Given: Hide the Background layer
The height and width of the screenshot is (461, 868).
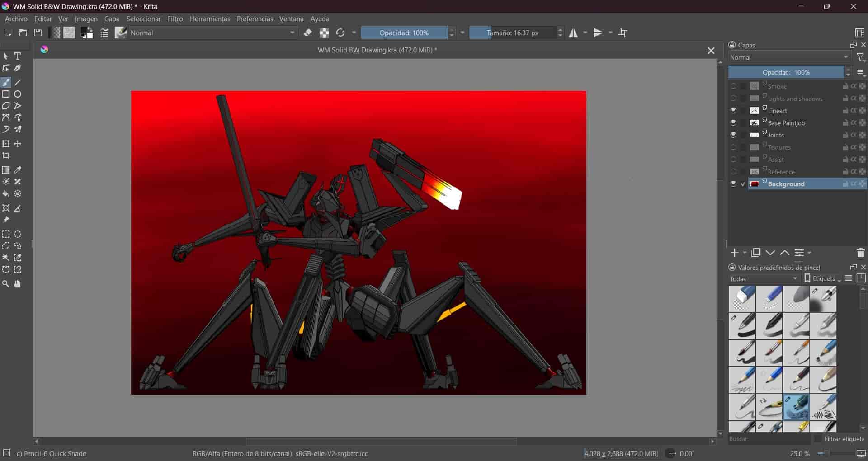Looking at the screenshot, I should pyautogui.click(x=733, y=184).
